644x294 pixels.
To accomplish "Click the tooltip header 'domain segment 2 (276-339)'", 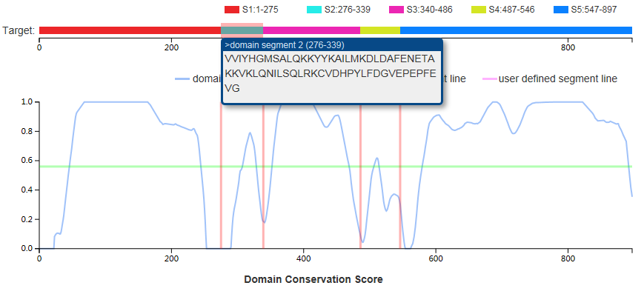I will [x=285, y=44].
